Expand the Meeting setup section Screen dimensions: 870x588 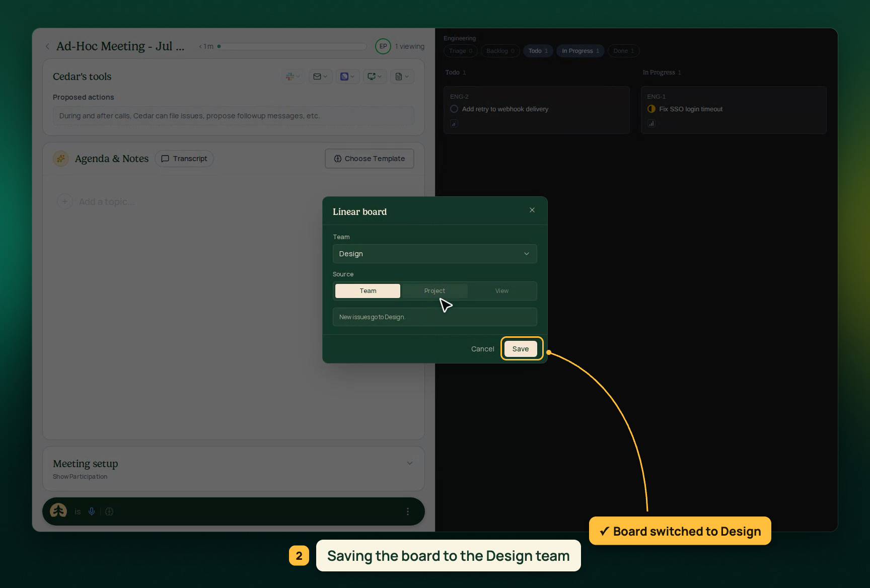[410, 463]
